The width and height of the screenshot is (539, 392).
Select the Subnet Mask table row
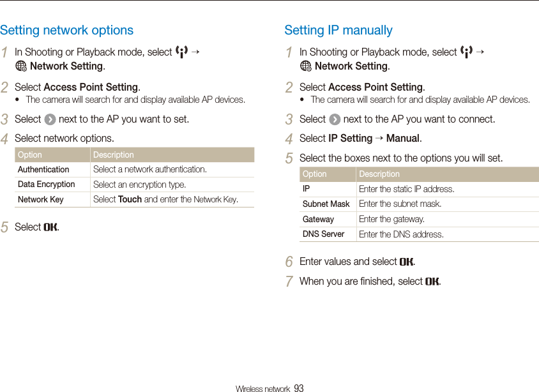[419, 204]
